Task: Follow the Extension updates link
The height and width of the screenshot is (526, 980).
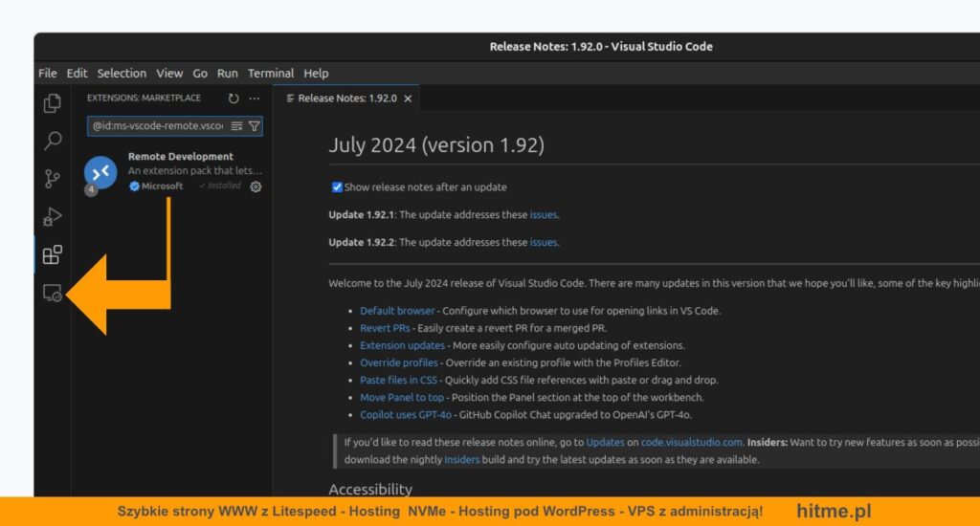Action: point(403,345)
